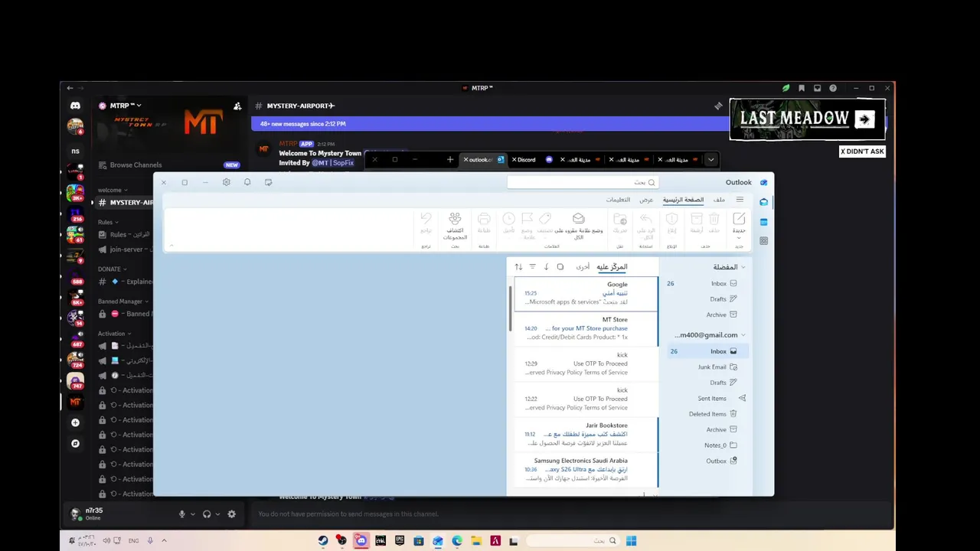The image size is (980, 551).
Task: Open new browser tab with plus button
Action: pyautogui.click(x=450, y=159)
